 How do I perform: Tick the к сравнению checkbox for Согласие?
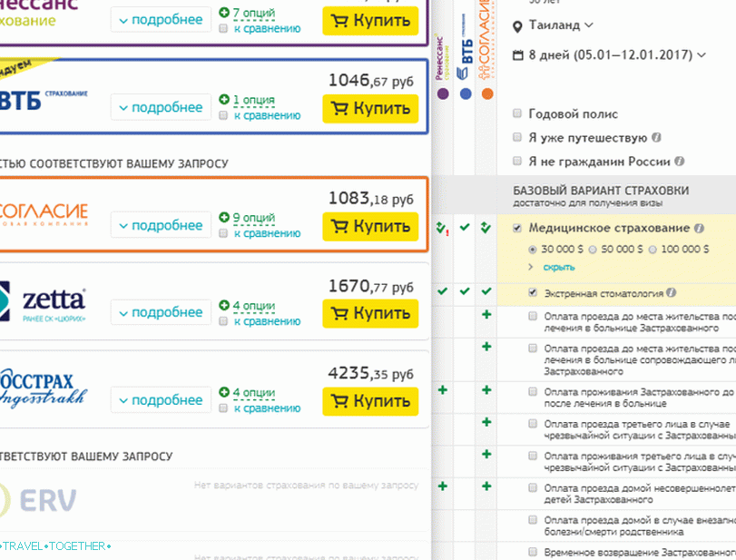coord(224,233)
